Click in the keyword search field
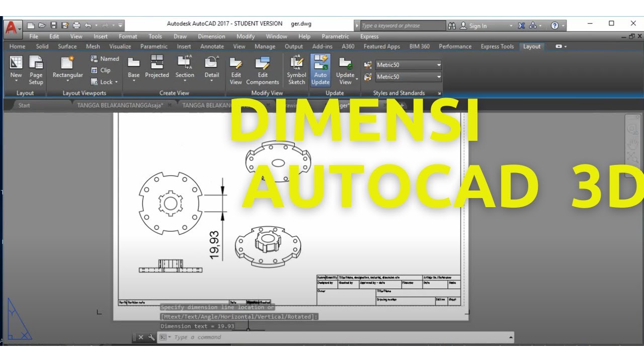 [403, 26]
